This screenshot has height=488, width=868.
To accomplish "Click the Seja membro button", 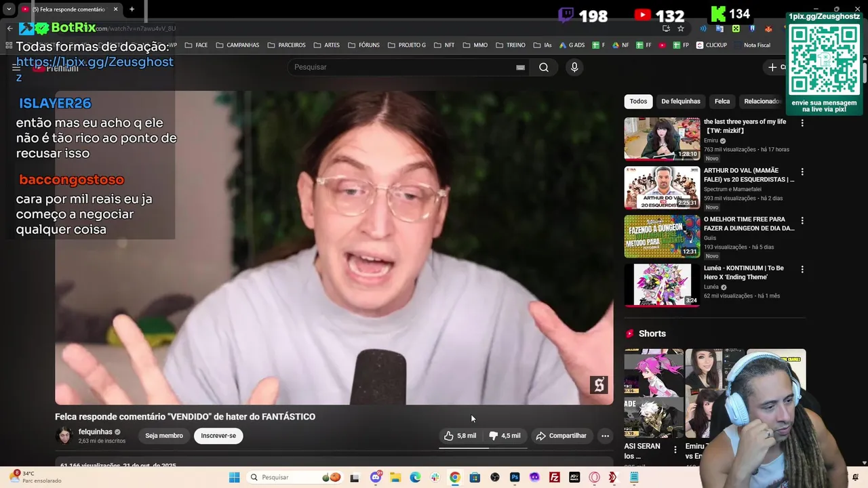I will tap(164, 436).
